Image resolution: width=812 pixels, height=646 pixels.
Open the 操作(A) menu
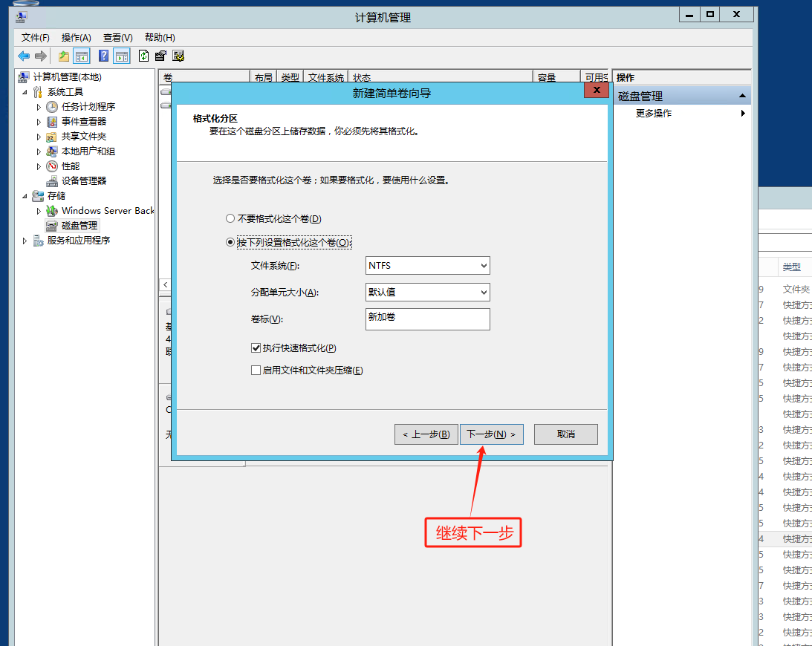point(76,38)
